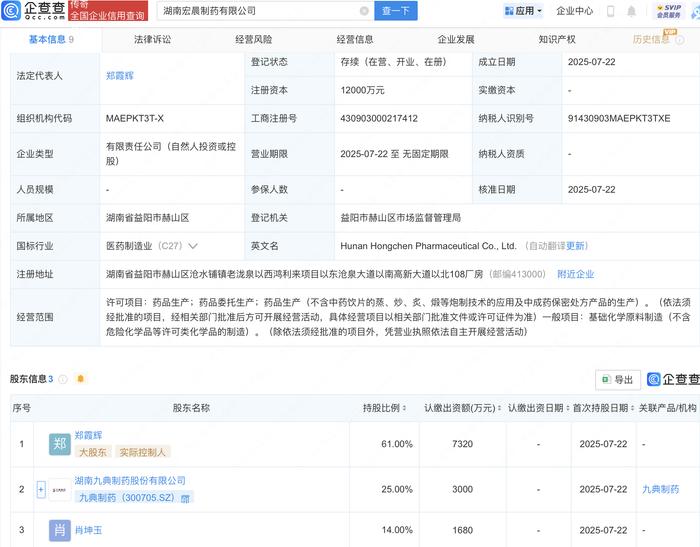
Task: Click the stock icon after 300705.SZ
Action: (x=185, y=498)
